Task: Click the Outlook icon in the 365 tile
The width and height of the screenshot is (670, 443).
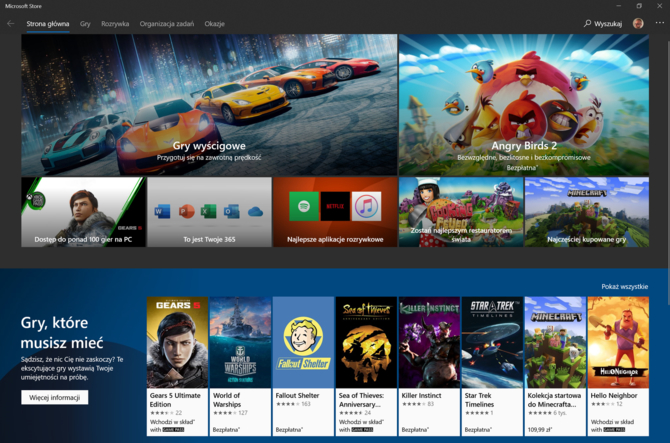Action: click(x=232, y=211)
